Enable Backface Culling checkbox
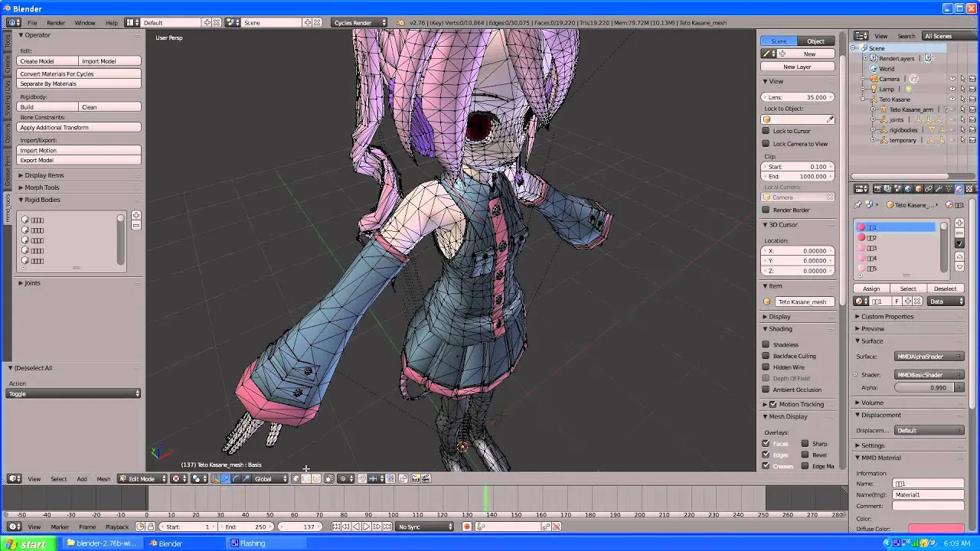 [x=766, y=356]
